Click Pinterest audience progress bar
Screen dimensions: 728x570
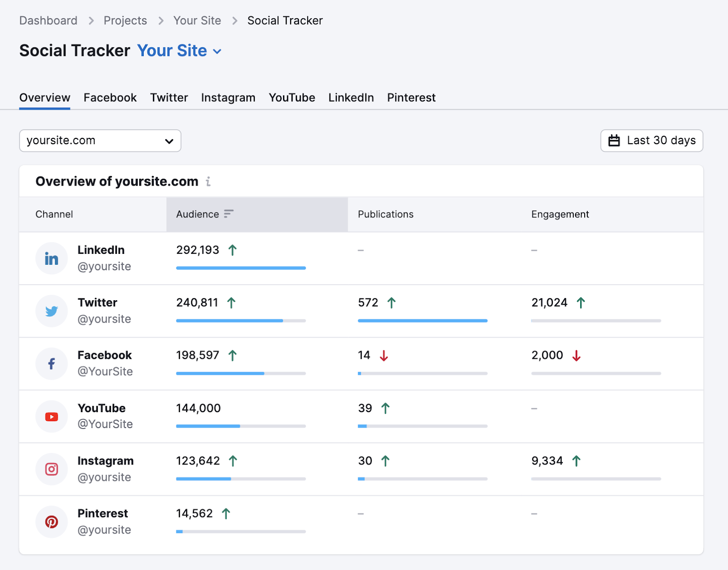241,531
